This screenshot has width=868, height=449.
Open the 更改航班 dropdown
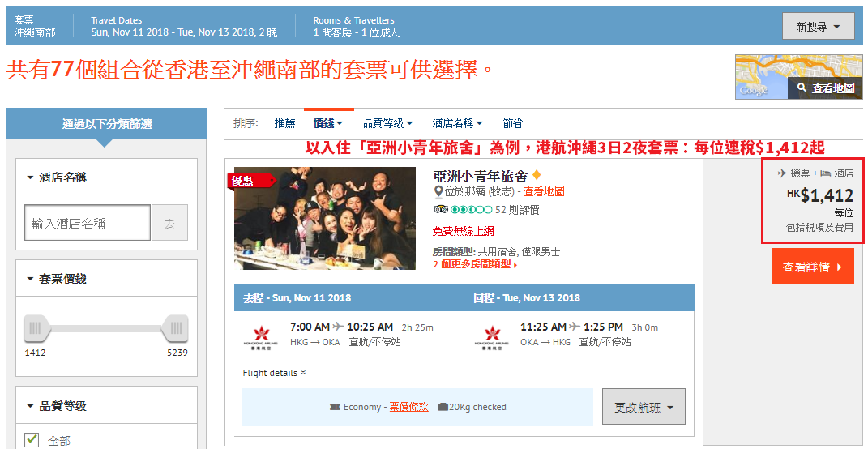coord(644,407)
